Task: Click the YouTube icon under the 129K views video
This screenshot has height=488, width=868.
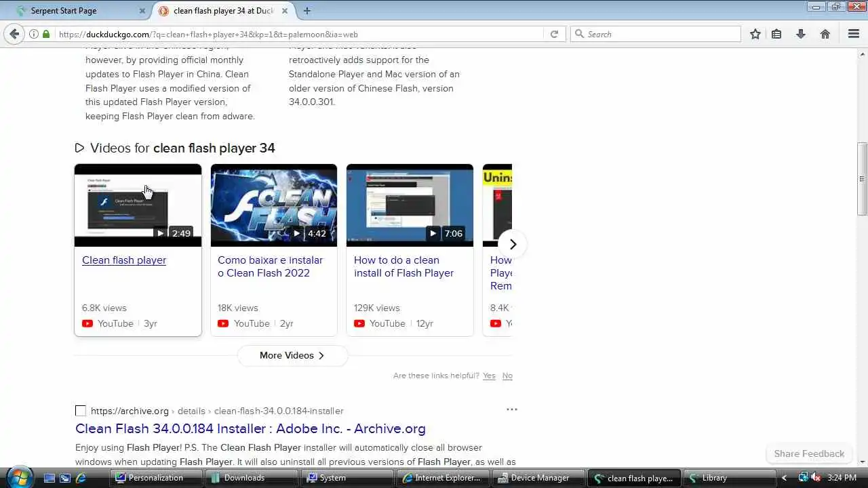Action: (359, 323)
